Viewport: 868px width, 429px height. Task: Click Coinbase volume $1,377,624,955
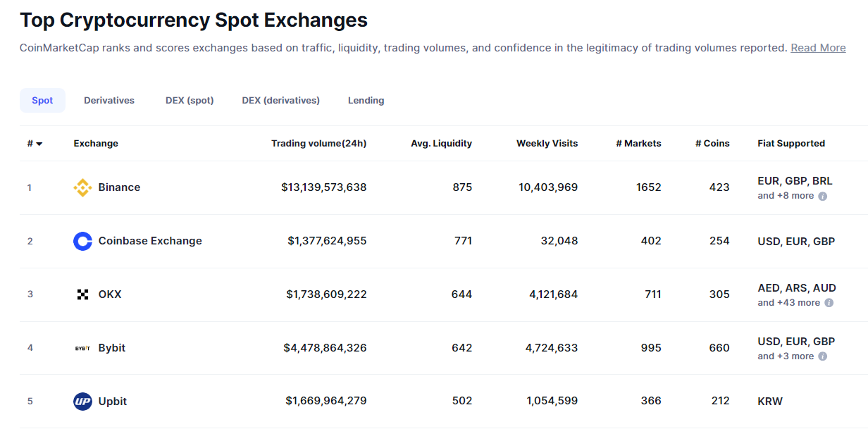point(327,241)
